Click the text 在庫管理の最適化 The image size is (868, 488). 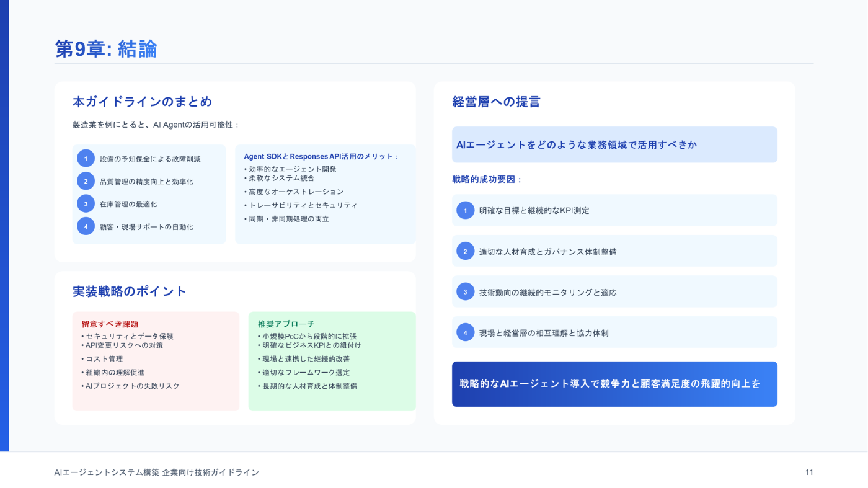pos(128,204)
